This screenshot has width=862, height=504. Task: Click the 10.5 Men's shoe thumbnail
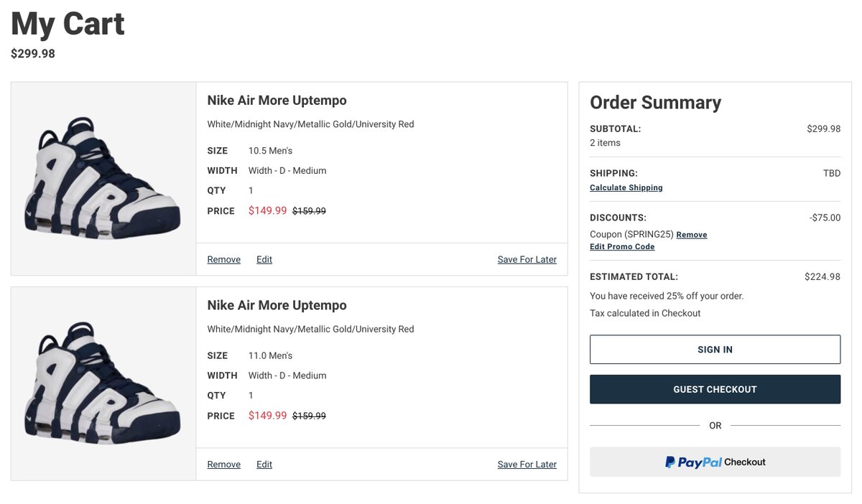coord(103,178)
